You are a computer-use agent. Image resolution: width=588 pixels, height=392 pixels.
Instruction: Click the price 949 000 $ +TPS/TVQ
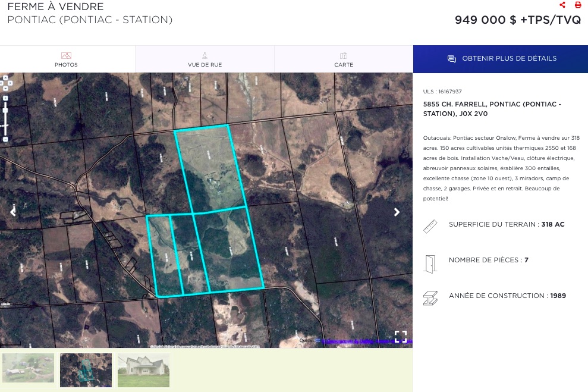518,20
